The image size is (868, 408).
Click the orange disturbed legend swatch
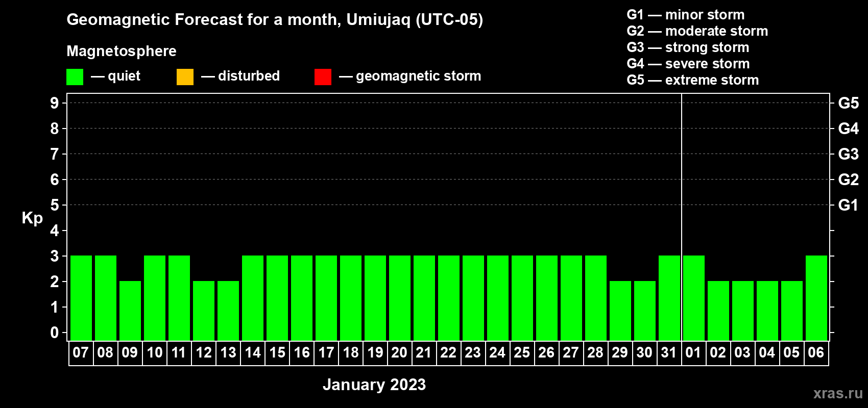[x=185, y=77]
